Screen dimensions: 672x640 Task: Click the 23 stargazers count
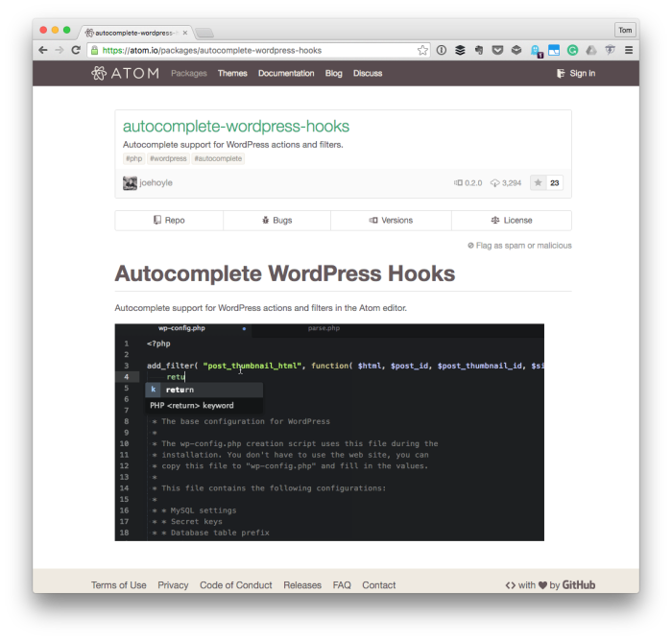click(555, 183)
